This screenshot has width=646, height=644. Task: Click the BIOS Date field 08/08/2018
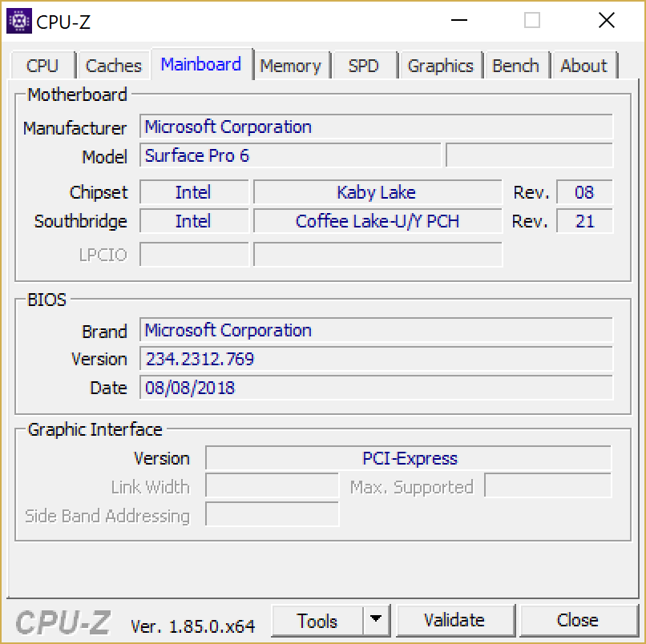(376, 388)
